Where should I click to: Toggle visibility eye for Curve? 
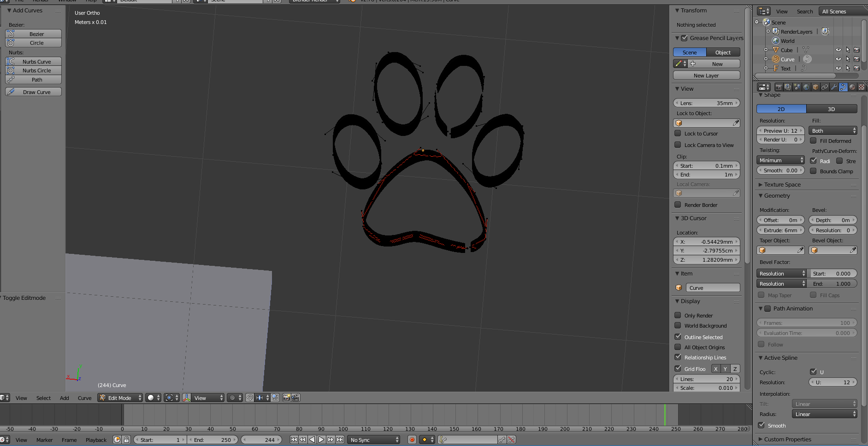pyautogui.click(x=838, y=59)
